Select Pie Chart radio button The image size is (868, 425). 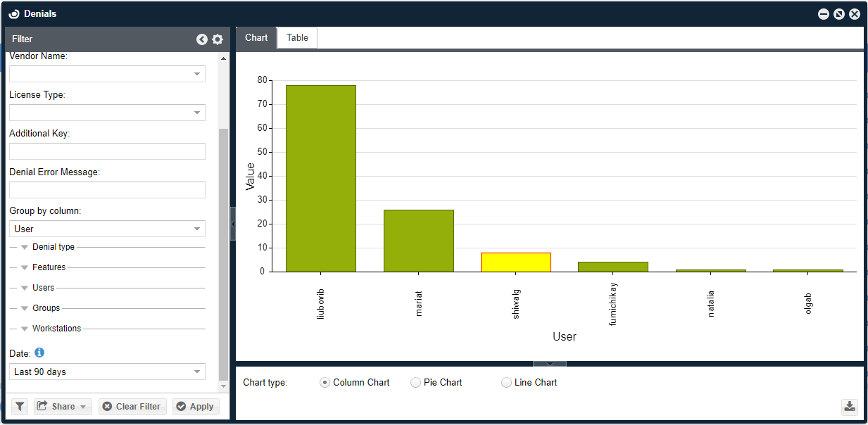coord(415,383)
